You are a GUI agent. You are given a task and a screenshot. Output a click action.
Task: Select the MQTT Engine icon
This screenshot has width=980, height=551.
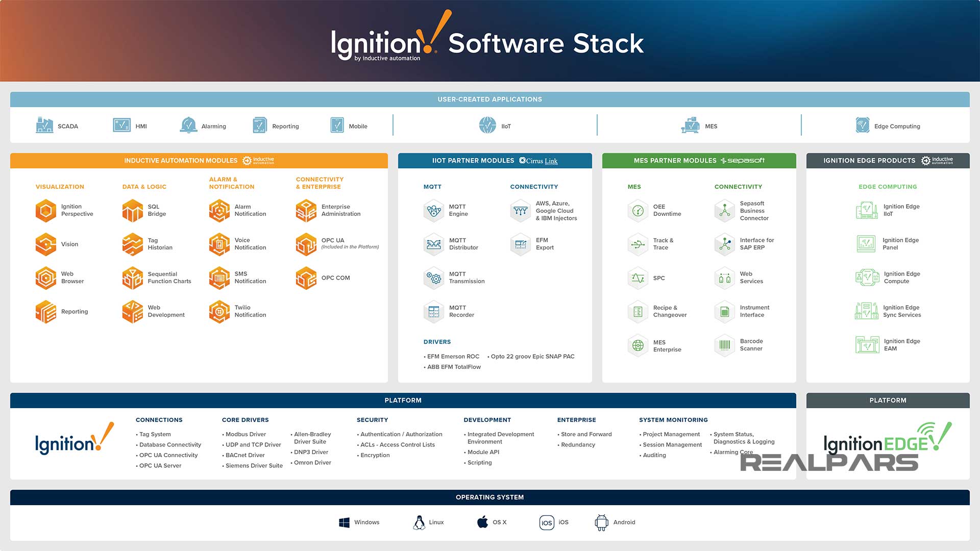(434, 211)
